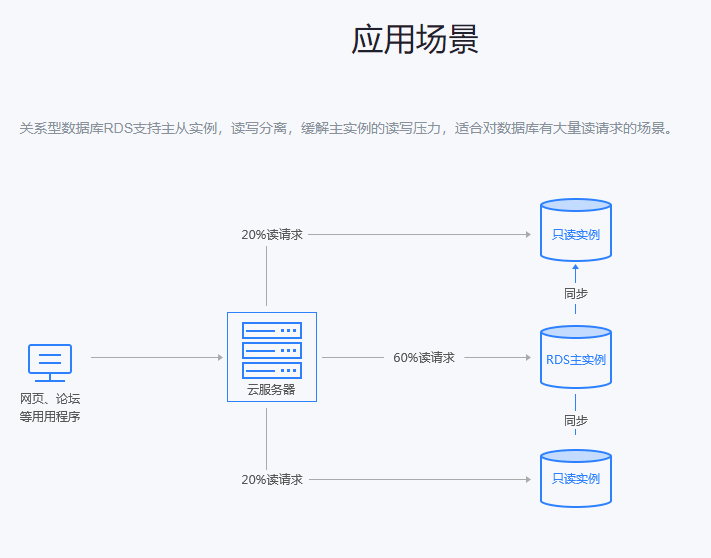Select the top 20%读请求 label
Viewport: 711px width, 558px height.
[x=272, y=235]
